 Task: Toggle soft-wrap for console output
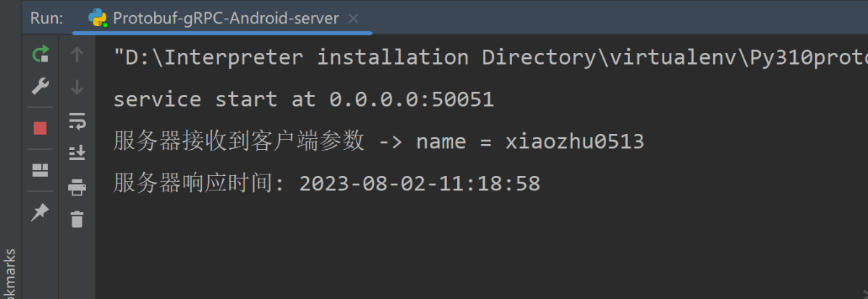(77, 121)
